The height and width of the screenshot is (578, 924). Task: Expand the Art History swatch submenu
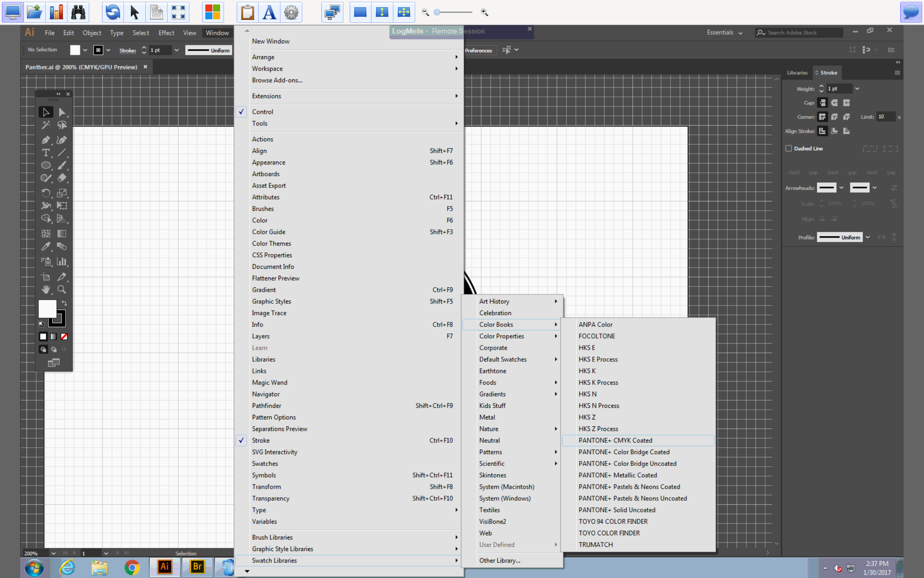pyautogui.click(x=512, y=301)
